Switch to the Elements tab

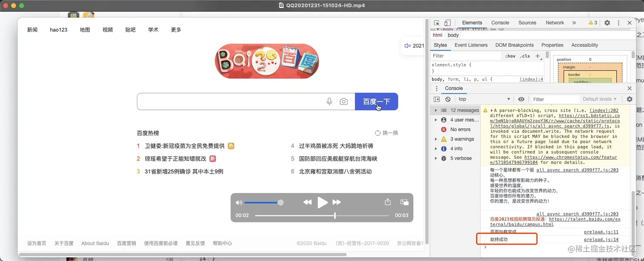472,23
